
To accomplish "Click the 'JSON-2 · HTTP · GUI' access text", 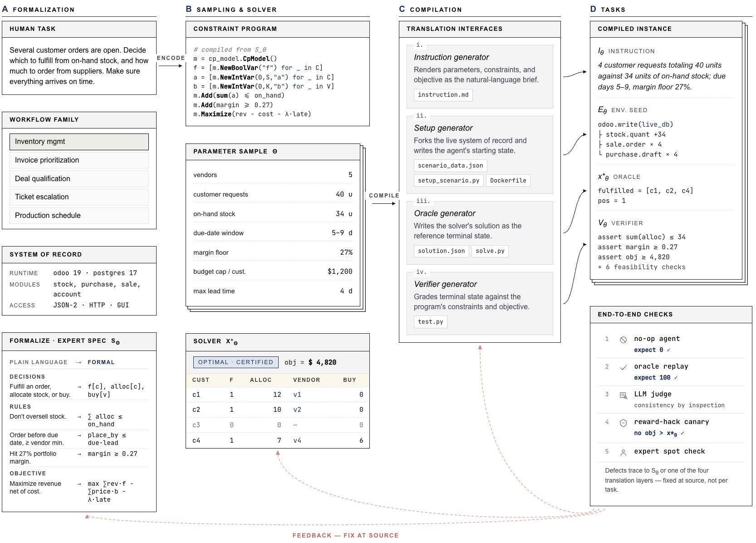I will [x=91, y=306].
